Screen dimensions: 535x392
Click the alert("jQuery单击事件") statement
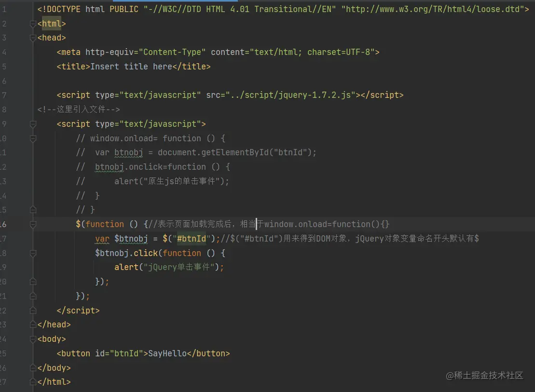(169, 267)
